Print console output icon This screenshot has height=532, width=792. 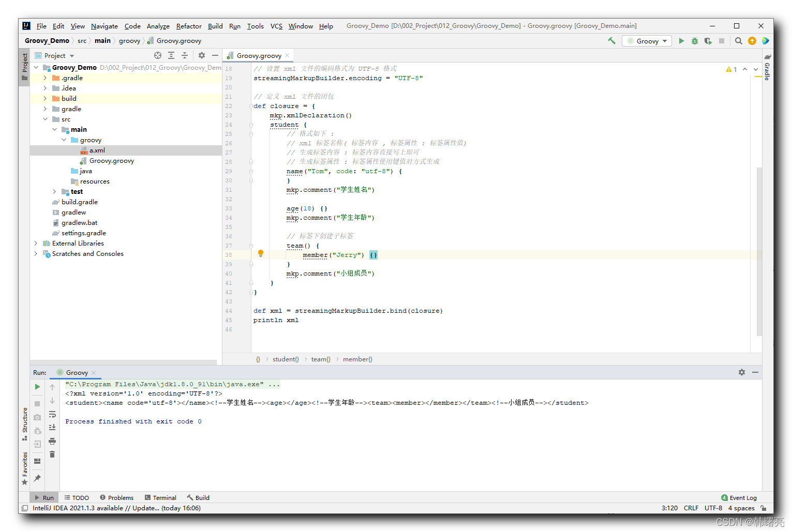52,441
